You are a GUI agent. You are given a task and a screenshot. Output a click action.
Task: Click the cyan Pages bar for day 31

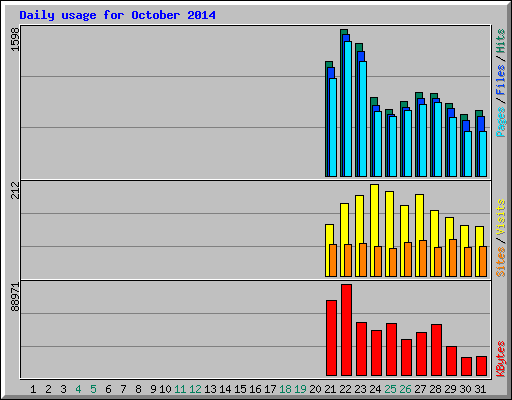483,154
